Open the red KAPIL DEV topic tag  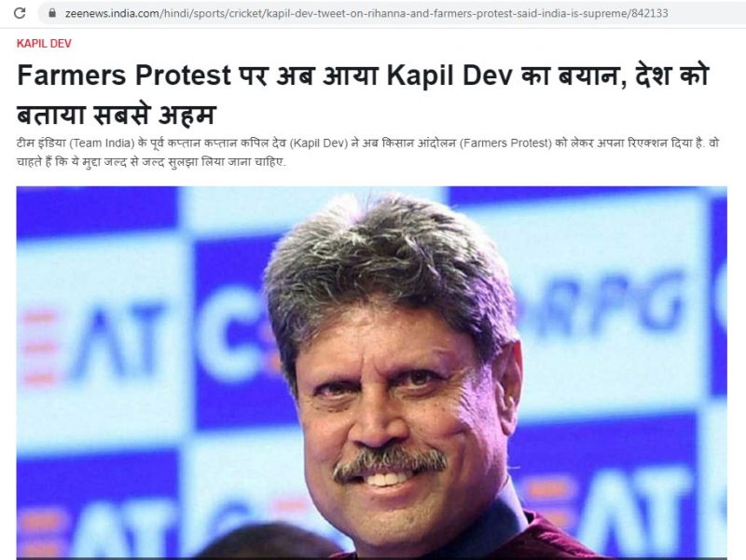pos(44,43)
